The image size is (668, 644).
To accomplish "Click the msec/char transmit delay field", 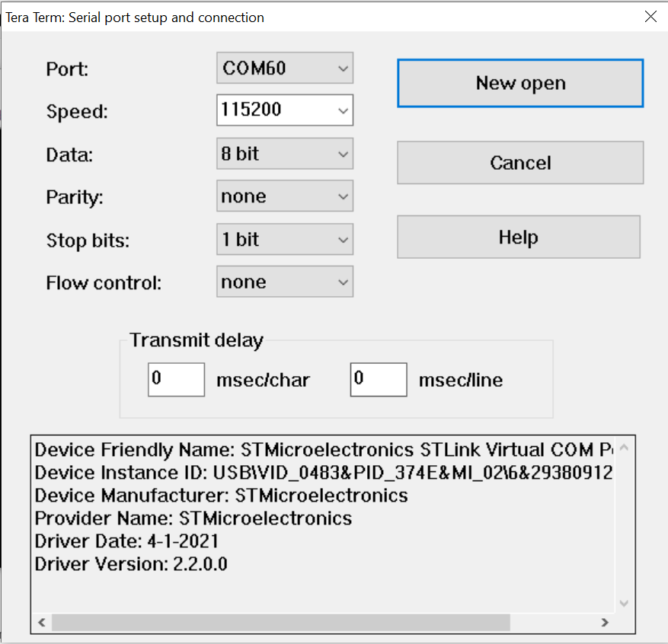I will (x=176, y=379).
